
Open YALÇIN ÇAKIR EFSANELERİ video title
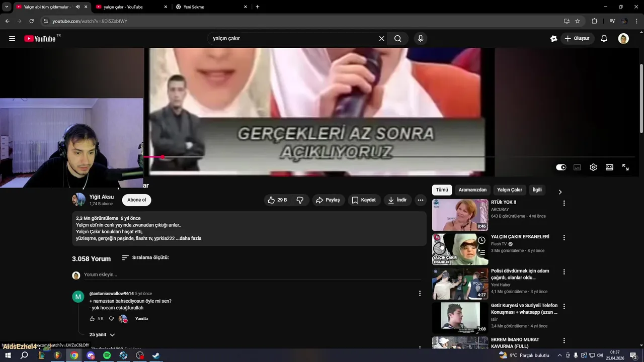click(x=520, y=237)
